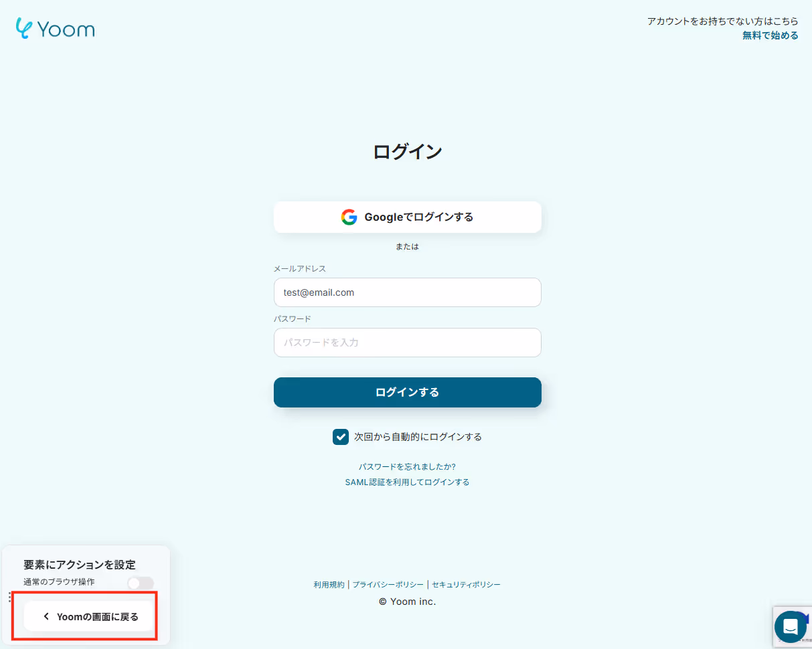812x649 pixels.
Task: Click the ログイン page heading
Action: pos(407,151)
